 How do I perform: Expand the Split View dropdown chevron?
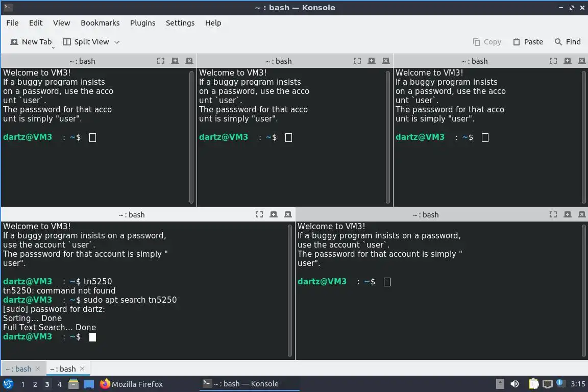coord(116,42)
